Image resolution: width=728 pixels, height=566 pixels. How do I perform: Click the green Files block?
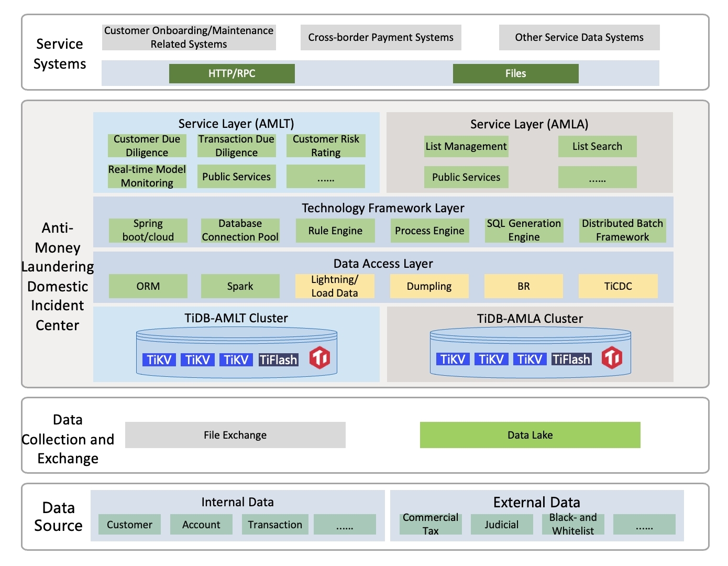pos(515,73)
